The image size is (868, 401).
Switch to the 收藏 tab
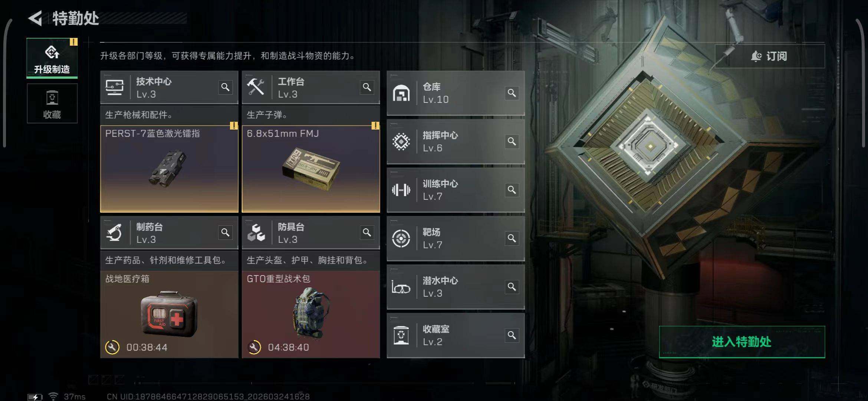[x=52, y=103]
